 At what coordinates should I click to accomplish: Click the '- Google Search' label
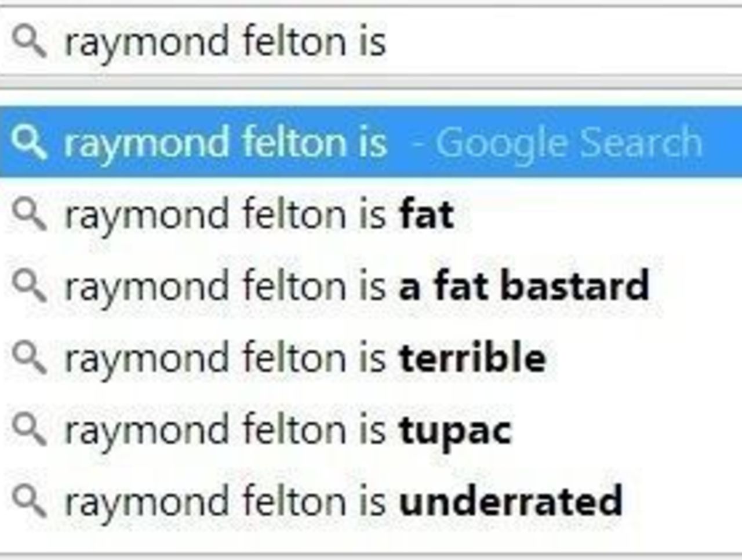pyautogui.click(x=556, y=143)
